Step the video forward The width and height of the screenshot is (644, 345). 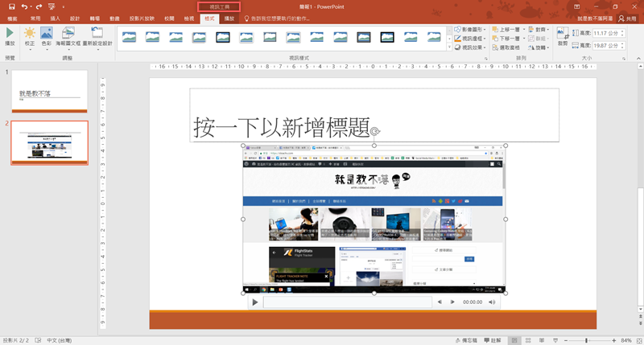[452, 302]
